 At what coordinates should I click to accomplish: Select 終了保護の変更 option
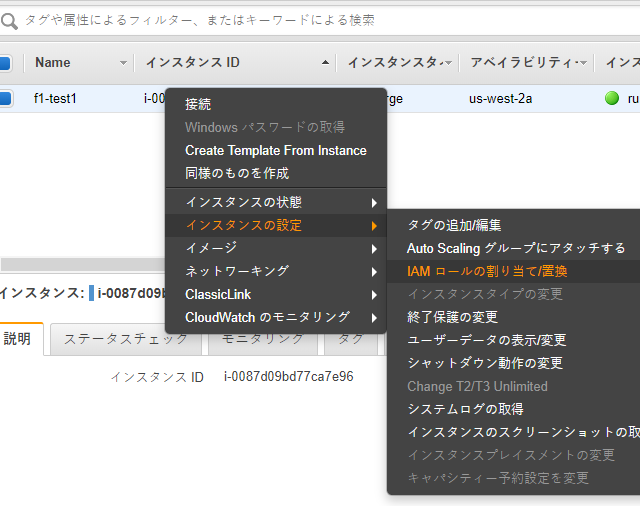click(452, 317)
